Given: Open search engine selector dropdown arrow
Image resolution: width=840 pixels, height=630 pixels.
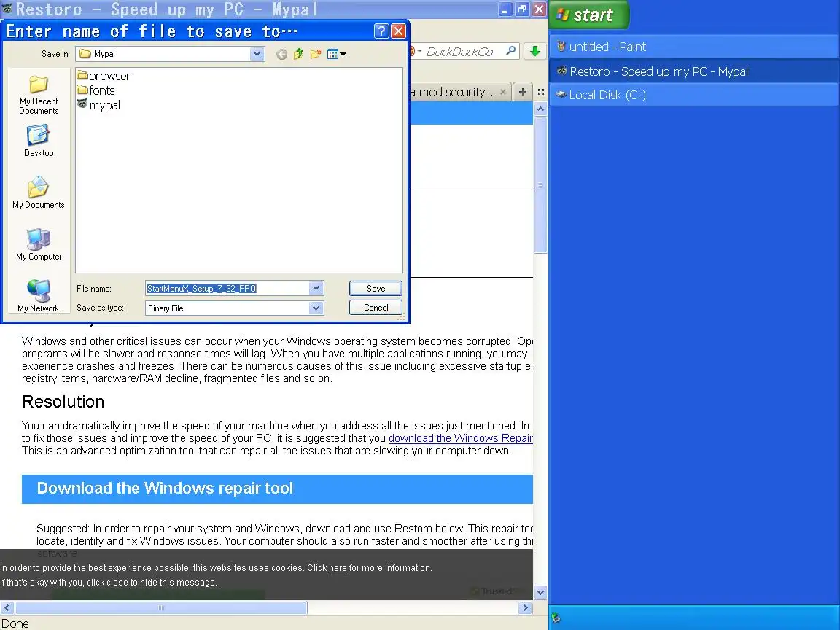Looking at the screenshot, I should 419,52.
